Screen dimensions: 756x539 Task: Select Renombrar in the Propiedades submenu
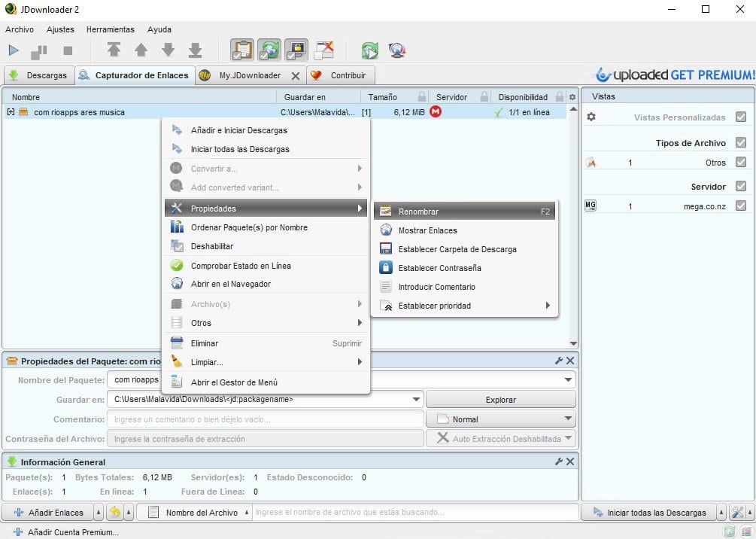tap(464, 212)
